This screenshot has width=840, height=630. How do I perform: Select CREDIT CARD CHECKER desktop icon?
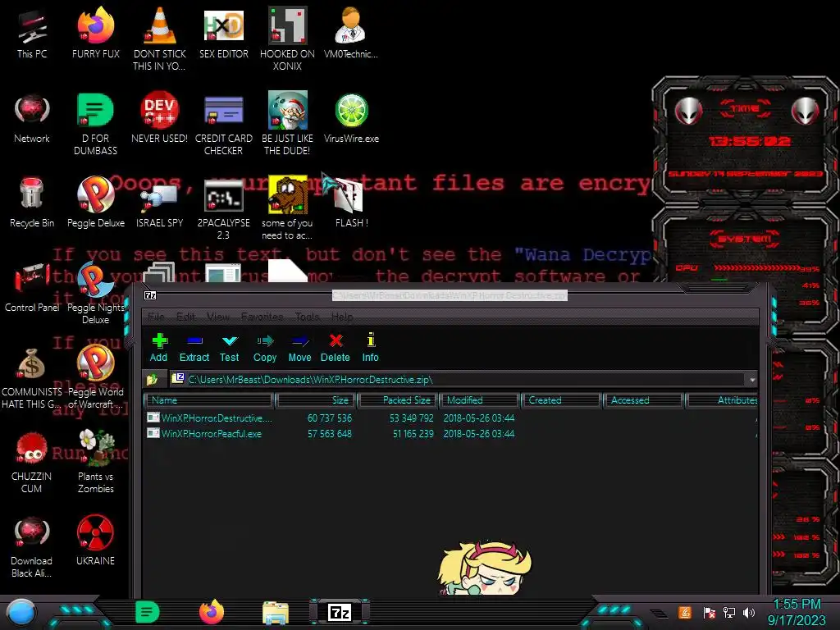223,125
